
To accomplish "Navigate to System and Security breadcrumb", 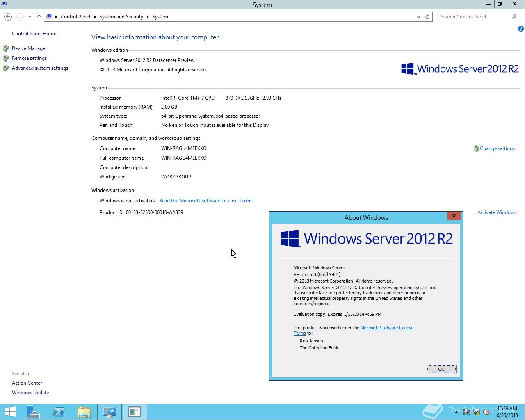I will 121,17.
